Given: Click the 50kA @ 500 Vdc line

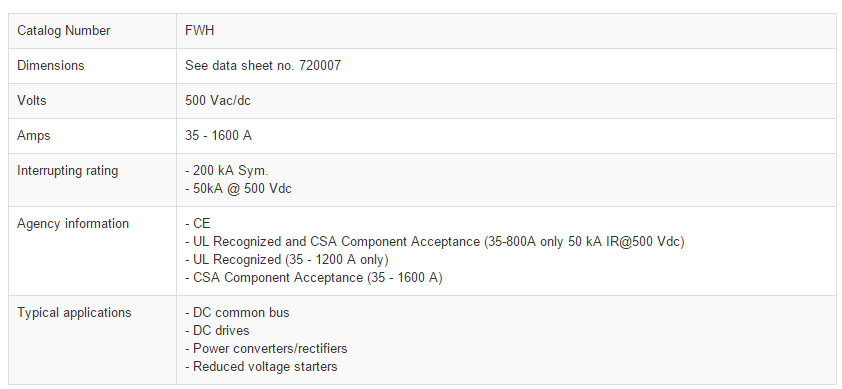Looking at the screenshot, I should [238, 189].
